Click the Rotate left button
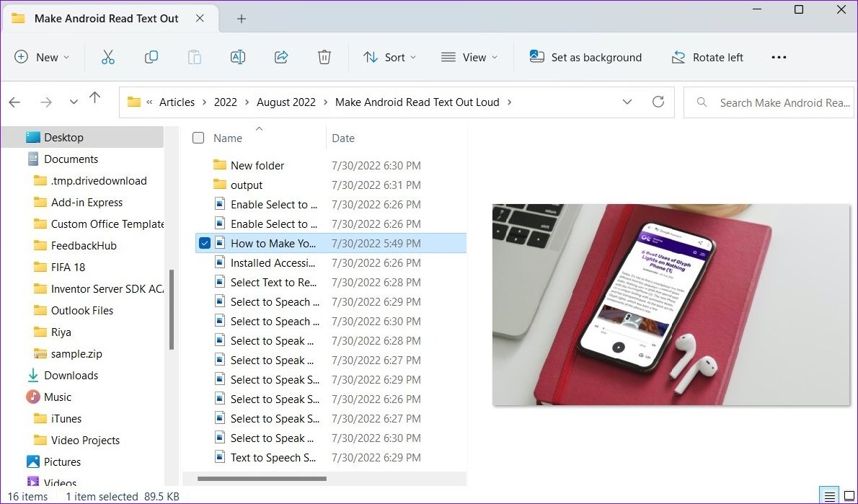This screenshot has height=504, width=858. coord(707,58)
